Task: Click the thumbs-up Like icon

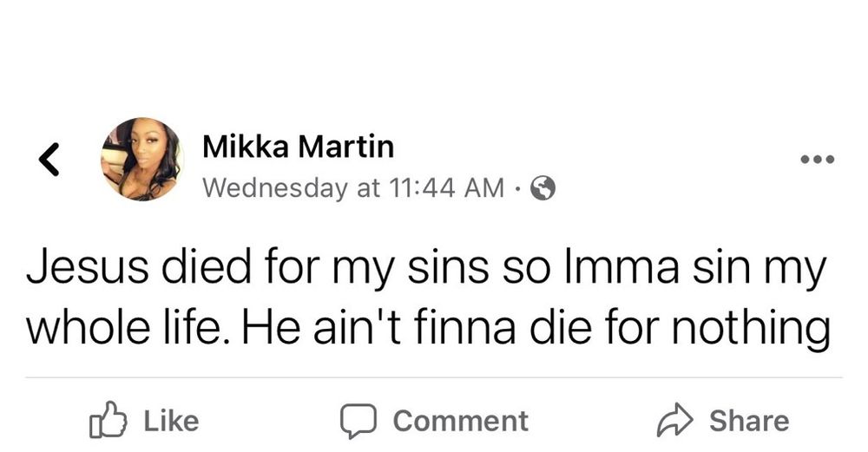Action: coord(108,420)
